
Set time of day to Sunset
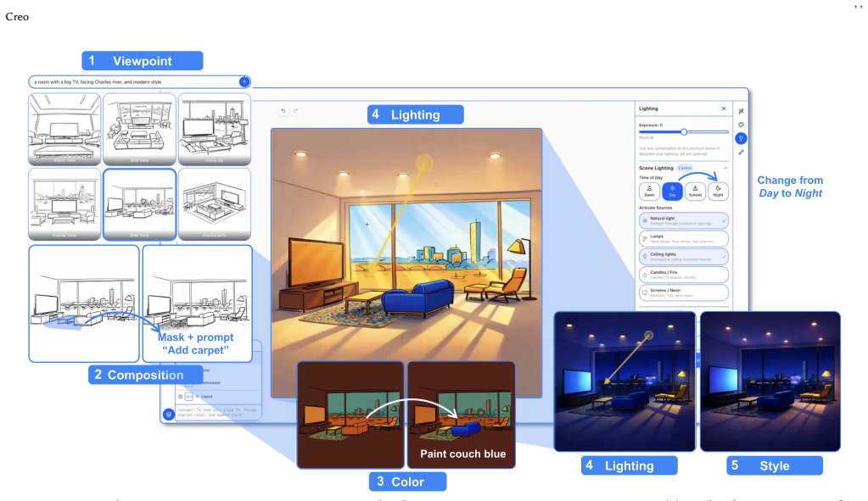click(695, 192)
